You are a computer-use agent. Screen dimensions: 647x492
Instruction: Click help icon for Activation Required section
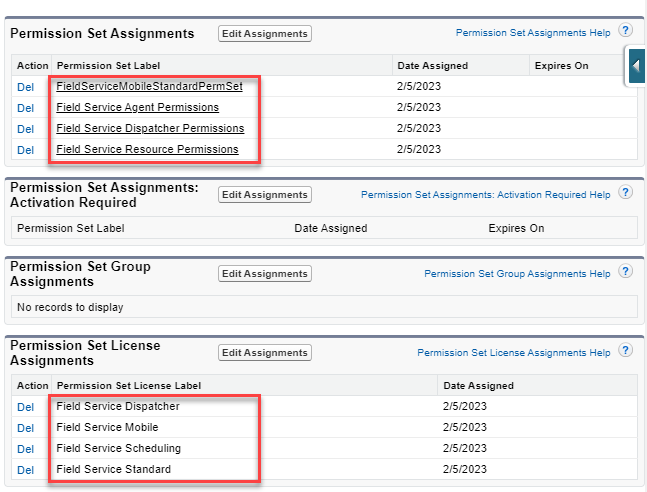[626, 194]
